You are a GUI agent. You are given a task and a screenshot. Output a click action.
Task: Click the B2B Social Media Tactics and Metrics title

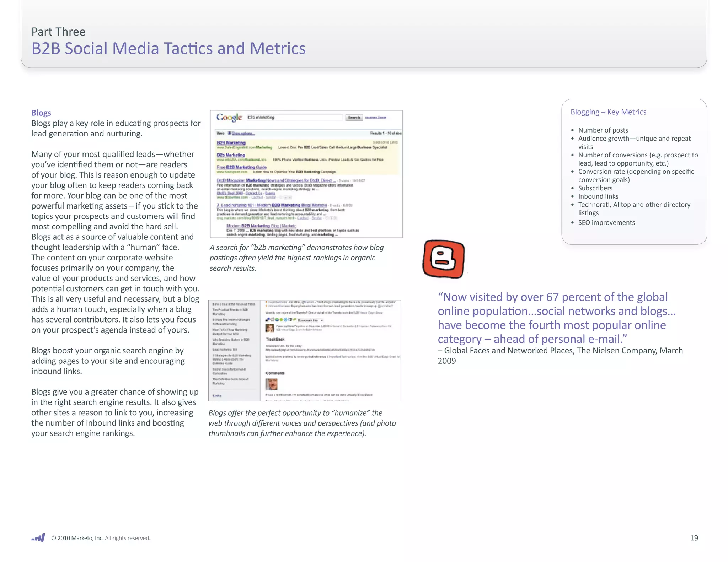tap(168, 48)
